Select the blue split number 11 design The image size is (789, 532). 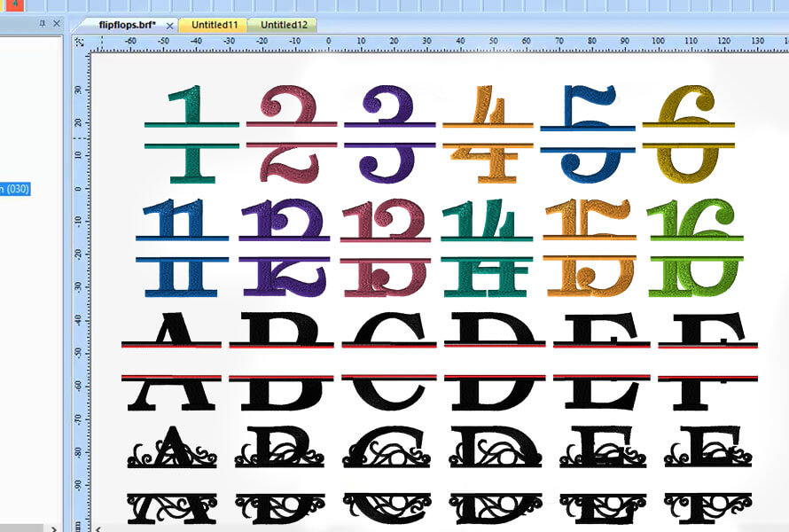[x=182, y=247]
